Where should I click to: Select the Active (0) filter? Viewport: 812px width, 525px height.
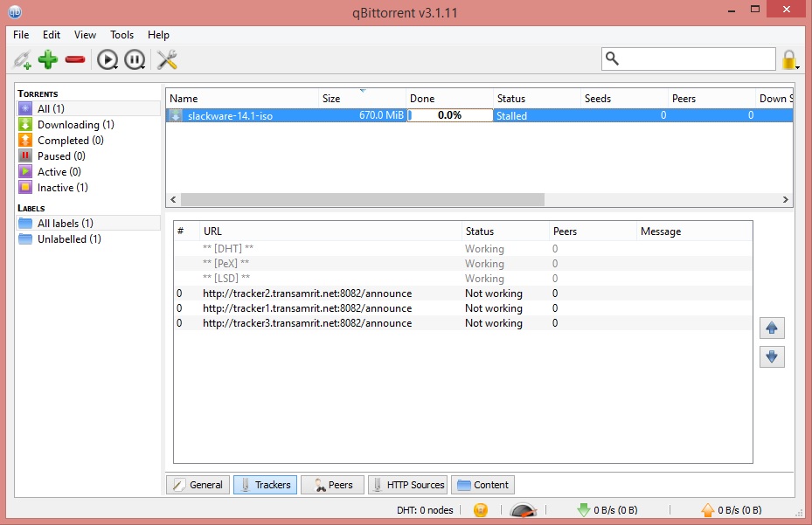pos(89,172)
